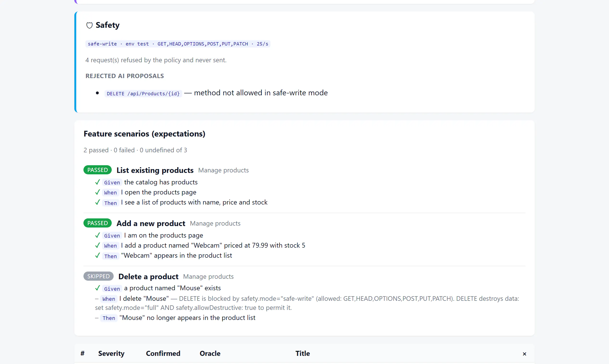Click the # column header
Screen dimensions: 609x364
pyautogui.click(x=82, y=353)
